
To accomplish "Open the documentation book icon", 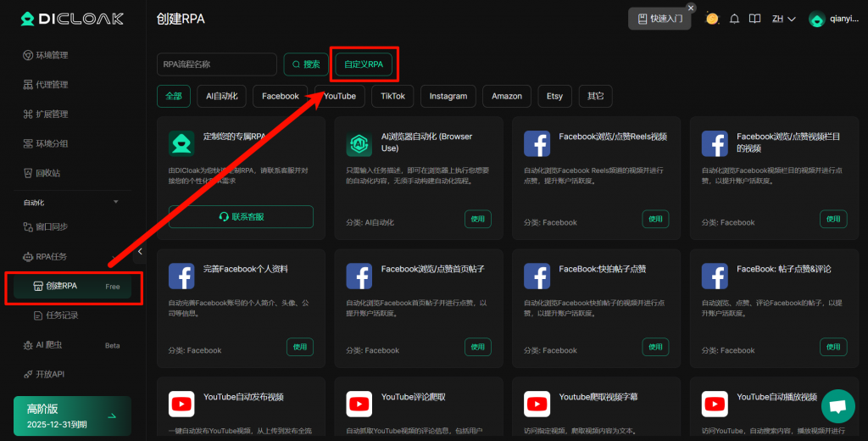I will [754, 19].
